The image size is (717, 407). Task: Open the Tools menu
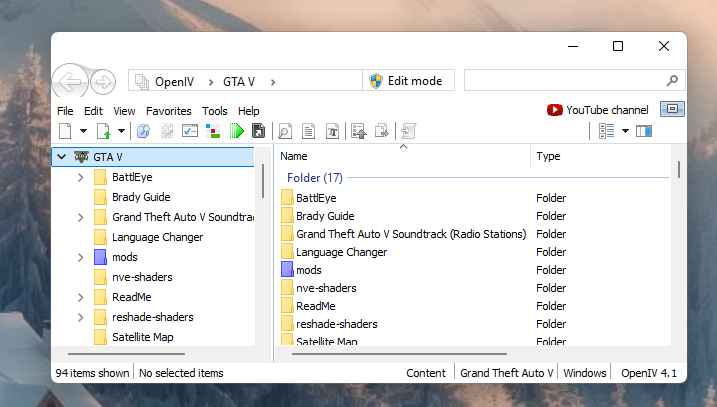point(214,111)
